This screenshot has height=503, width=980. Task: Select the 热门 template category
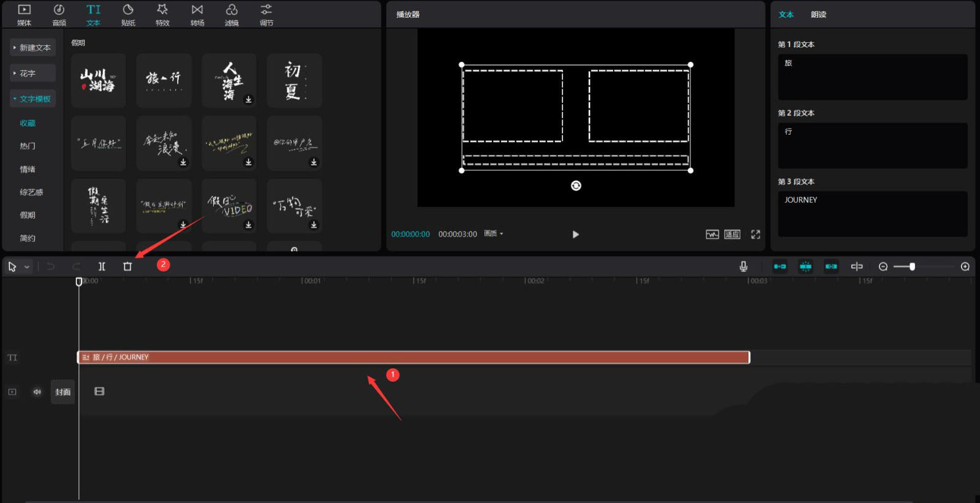click(x=28, y=146)
